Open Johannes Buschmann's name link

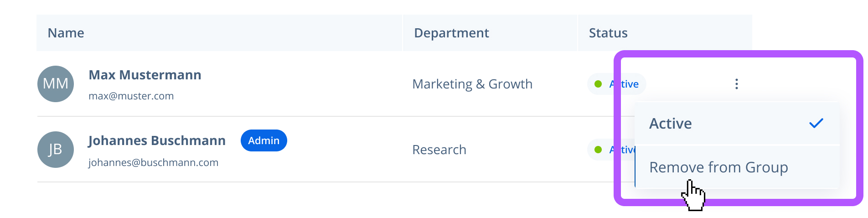pyautogui.click(x=157, y=140)
